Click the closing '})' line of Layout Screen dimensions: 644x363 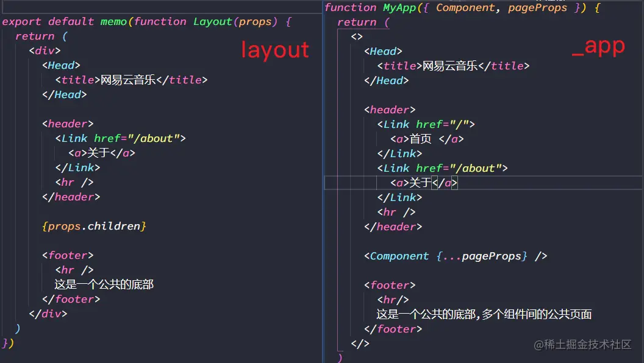tap(8, 343)
